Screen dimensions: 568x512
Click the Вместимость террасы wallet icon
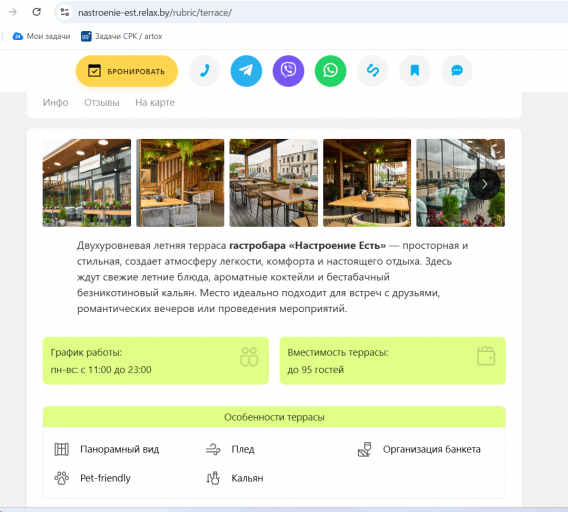pyautogui.click(x=486, y=355)
